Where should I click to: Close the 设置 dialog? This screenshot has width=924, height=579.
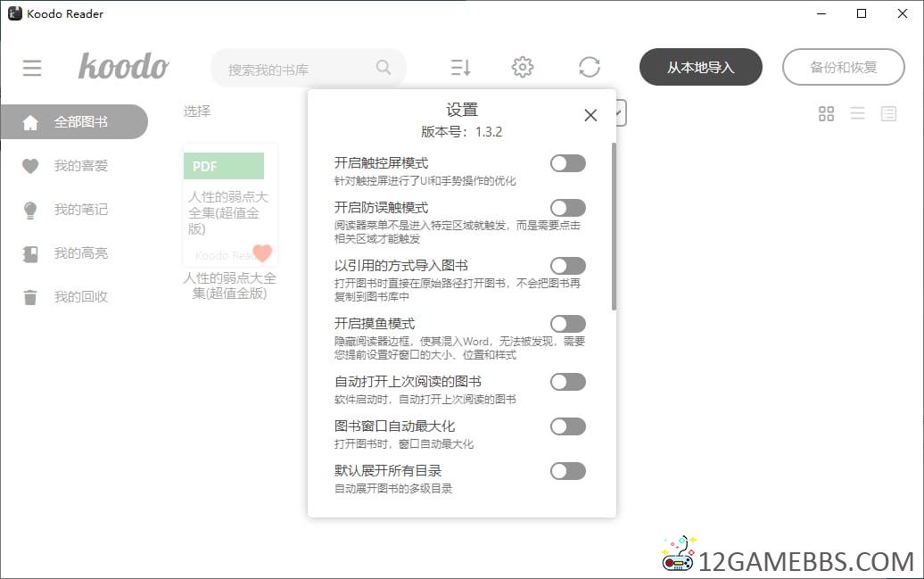(590, 115)
